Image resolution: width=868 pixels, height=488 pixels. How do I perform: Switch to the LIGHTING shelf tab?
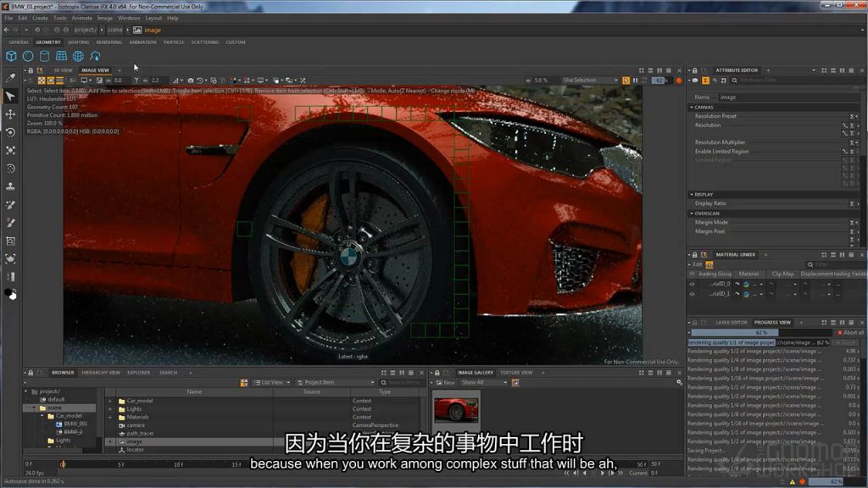tap(78, 42)
